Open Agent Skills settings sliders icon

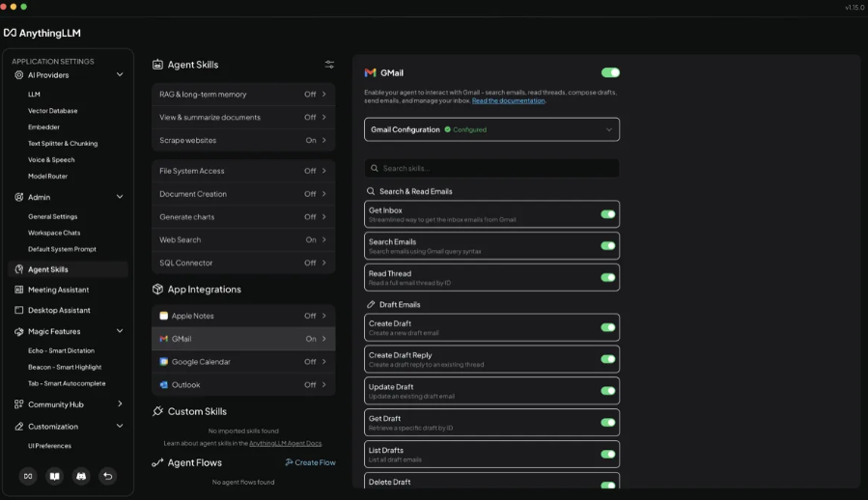pyautogui.click(x=329, y=65)
